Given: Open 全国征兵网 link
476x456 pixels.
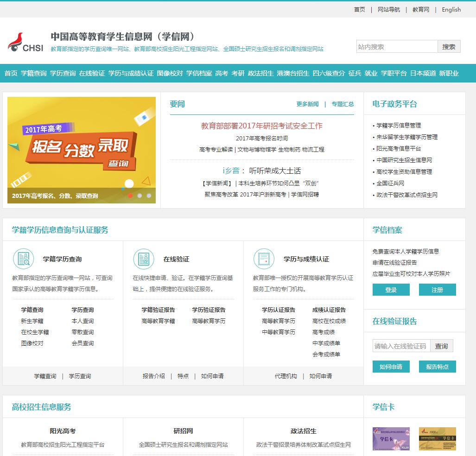Looking at the screenshot, I should click(390, 183).
